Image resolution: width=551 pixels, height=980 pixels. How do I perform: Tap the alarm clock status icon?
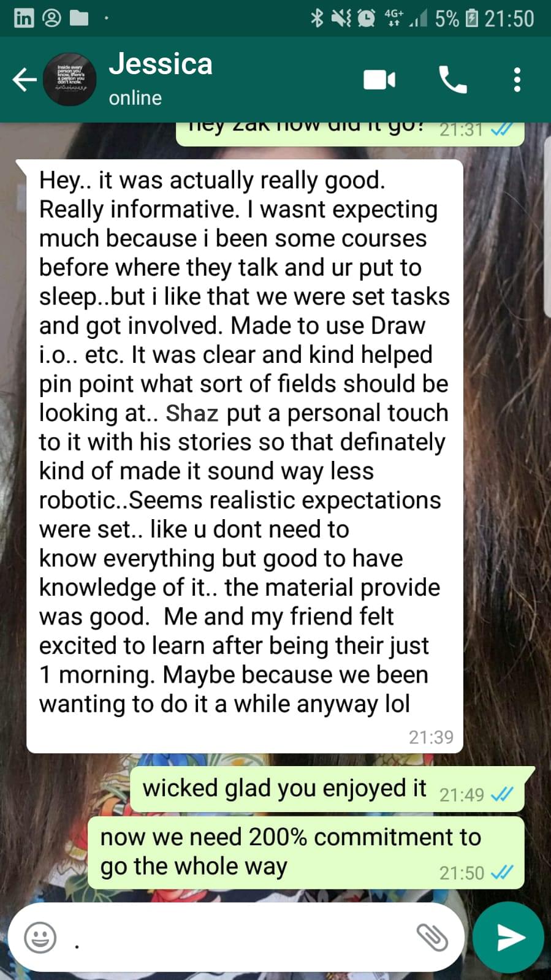tap(367, 19)
